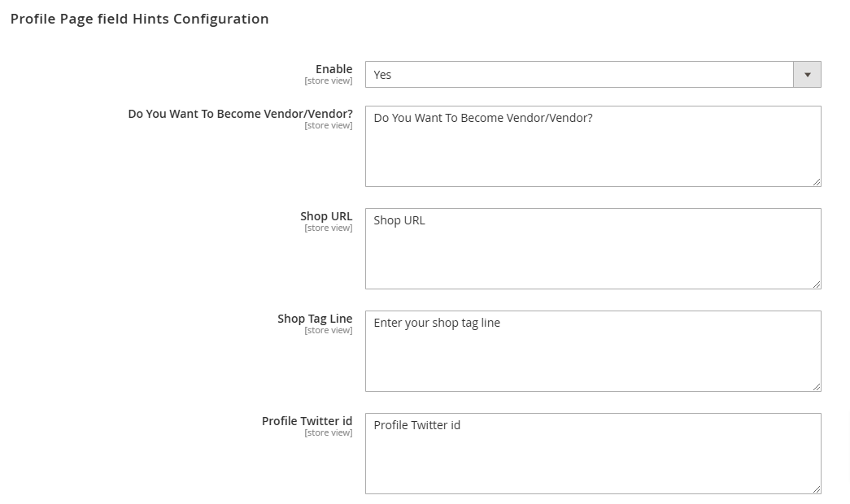Click the Shop URL field label
Screen dimensions: 850x504
(326, 215)
